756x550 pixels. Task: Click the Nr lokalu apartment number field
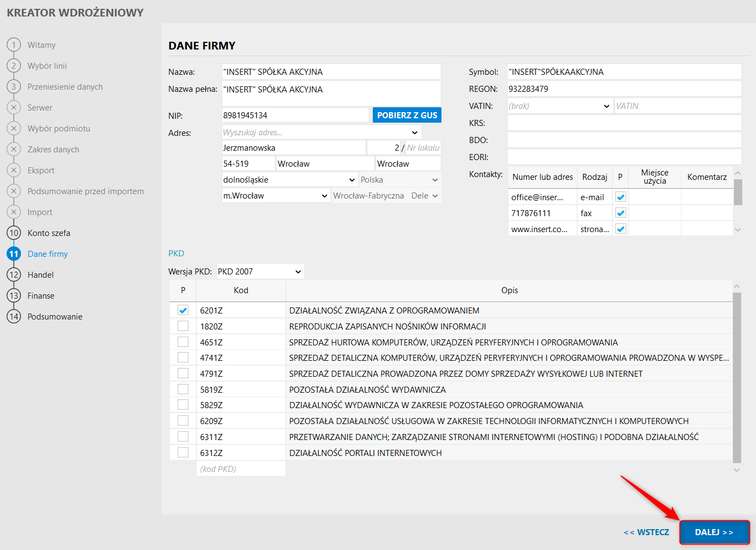click(423, 148)
